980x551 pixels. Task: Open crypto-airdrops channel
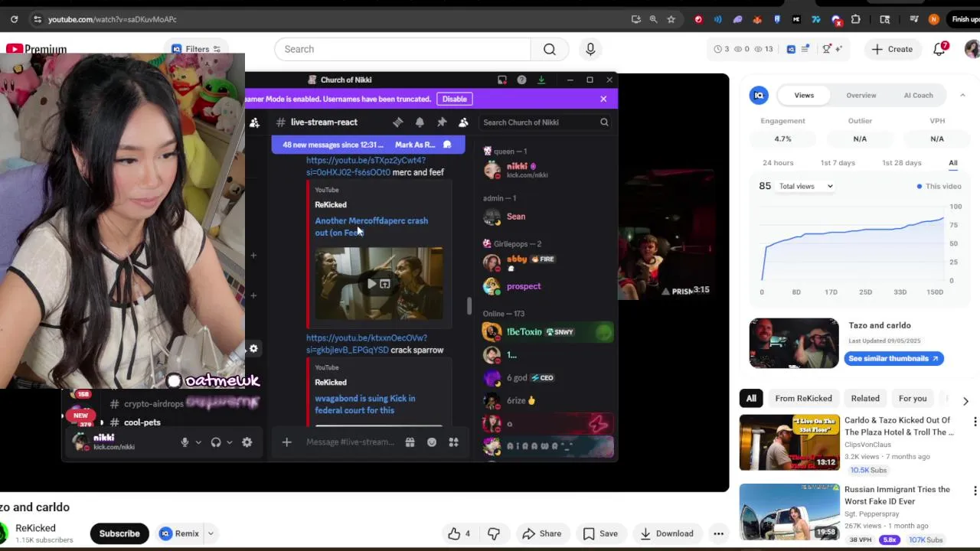coord(153,403)
